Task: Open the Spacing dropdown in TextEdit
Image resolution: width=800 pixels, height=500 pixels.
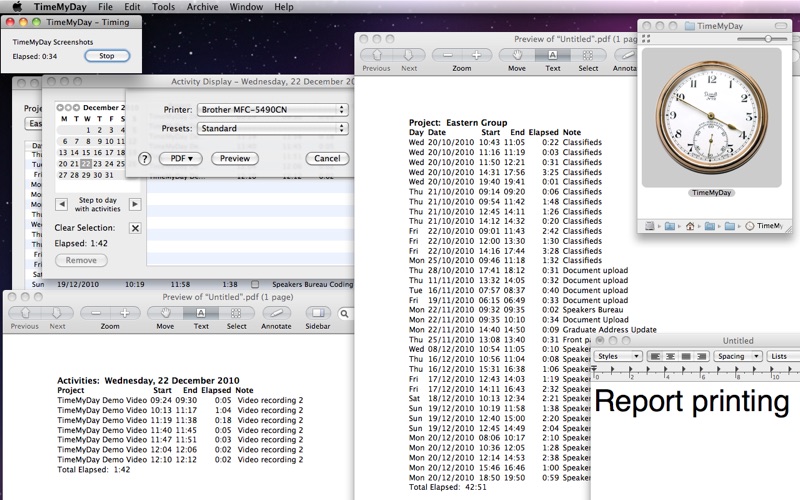Action: tap(738, 356)
